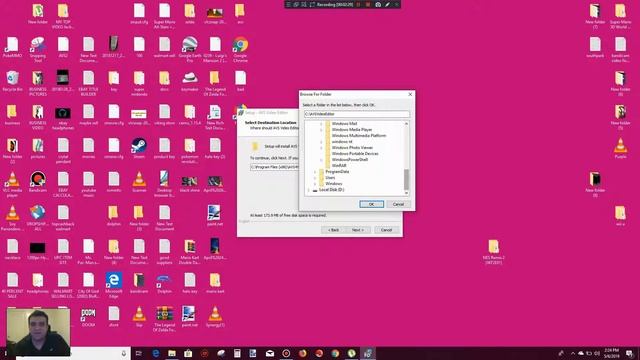Select the wii u folder icon
This screenshot has height=360, width=640.
click(620, 216)
